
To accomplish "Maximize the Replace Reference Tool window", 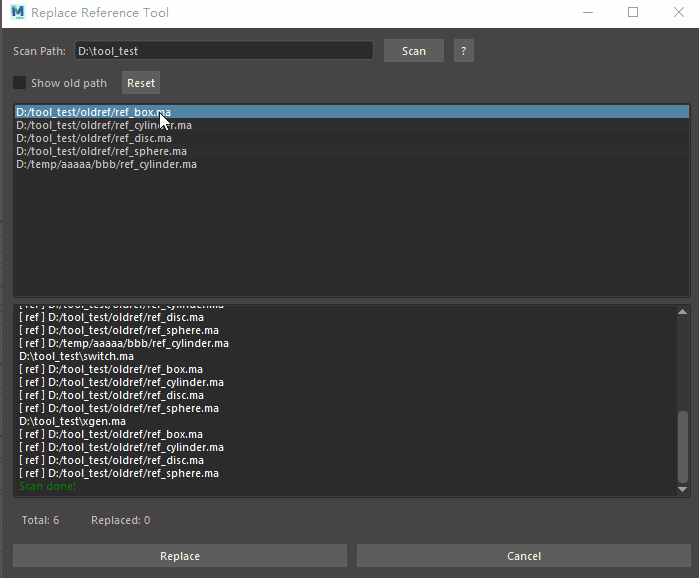I will [633, 13].
